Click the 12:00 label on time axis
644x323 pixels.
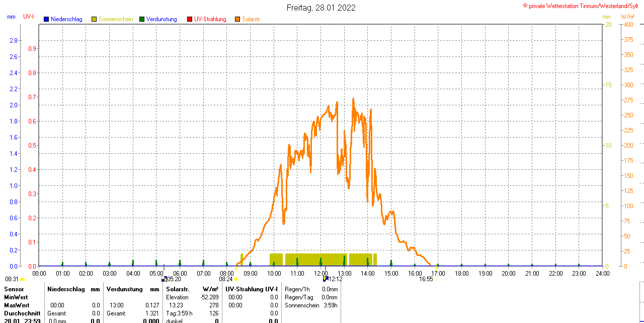coord(321,273)
